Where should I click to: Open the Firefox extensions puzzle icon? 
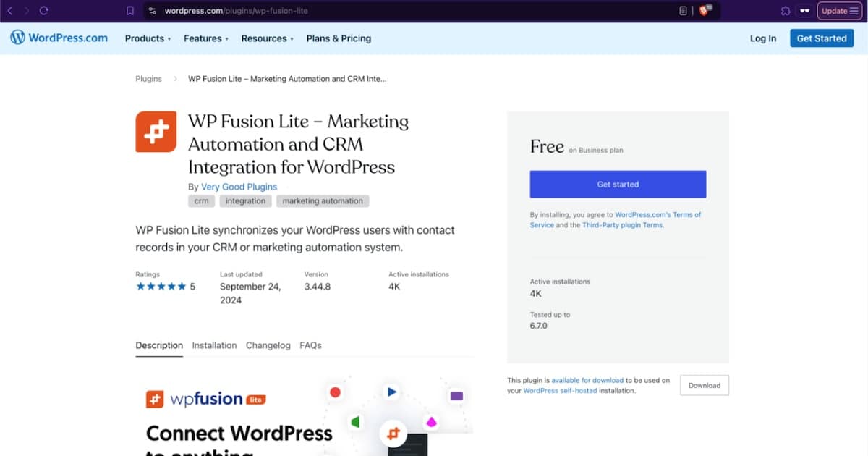tap(785, 10)
